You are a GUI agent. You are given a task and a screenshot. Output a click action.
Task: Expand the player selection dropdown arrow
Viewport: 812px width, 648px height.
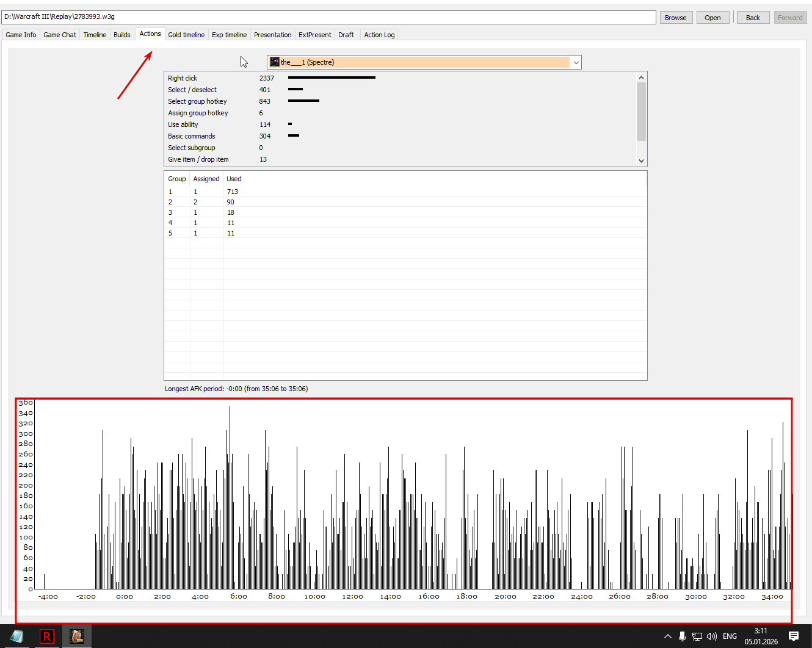(576, 62)
